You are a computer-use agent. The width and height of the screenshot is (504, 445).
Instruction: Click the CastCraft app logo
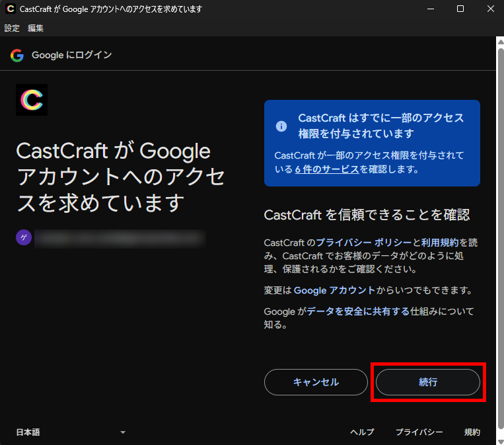point(32,100)
